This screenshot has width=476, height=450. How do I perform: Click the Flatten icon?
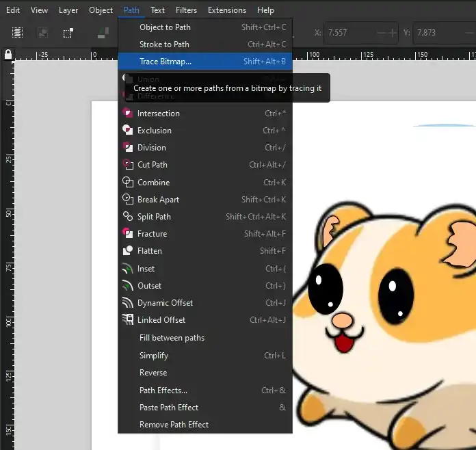(127, 250)
